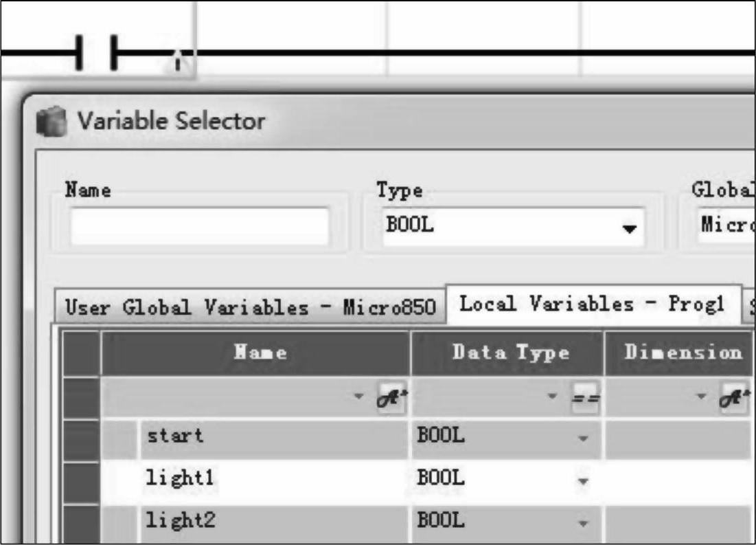The height and width of the screenshot is (545, 756).
Task: Click the Name input field
Action: coord(199,227)
